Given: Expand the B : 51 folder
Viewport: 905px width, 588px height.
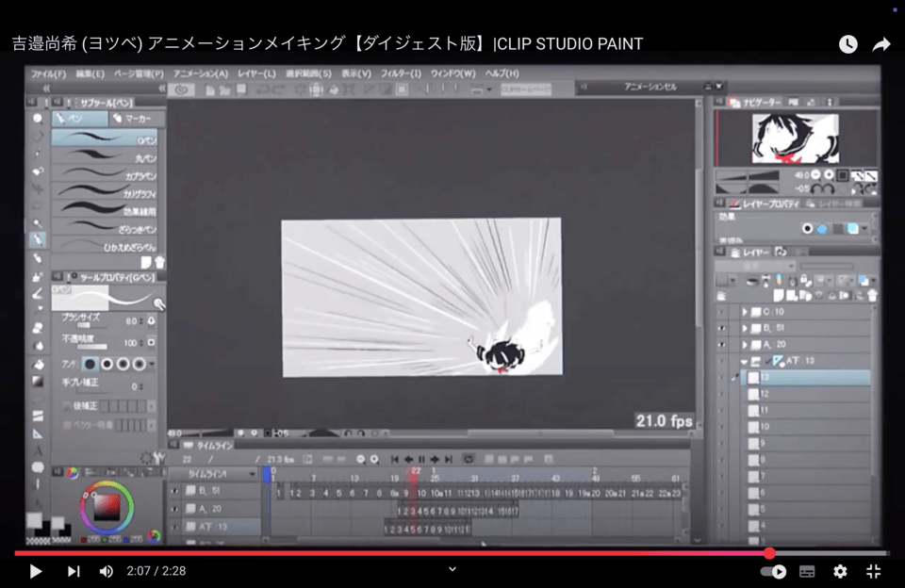Looking at the screenshot, I should pos(745,328).
